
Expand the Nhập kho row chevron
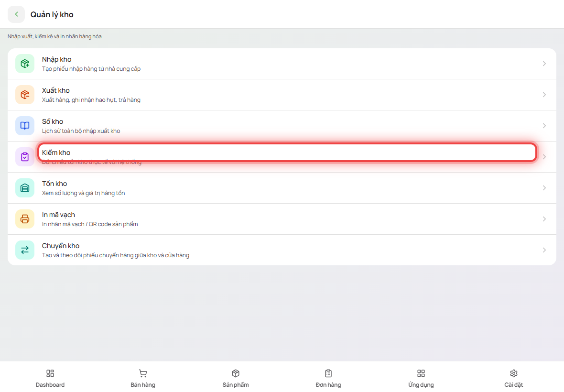click(544, 64)
